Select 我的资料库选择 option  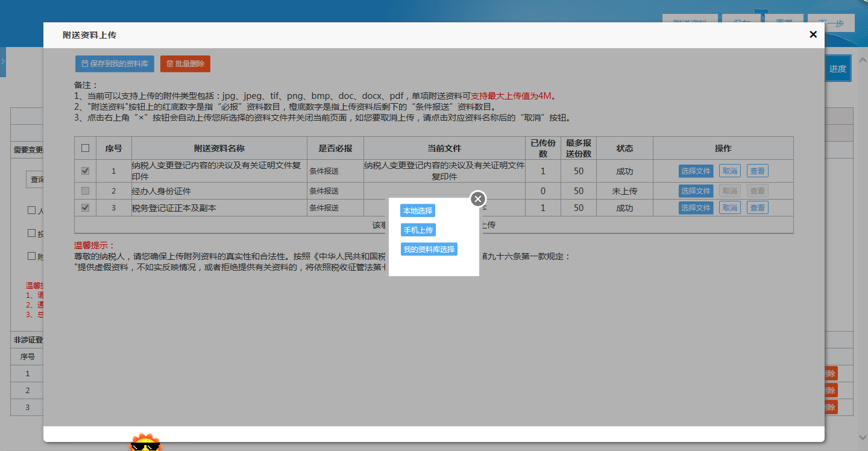(429, 249)
